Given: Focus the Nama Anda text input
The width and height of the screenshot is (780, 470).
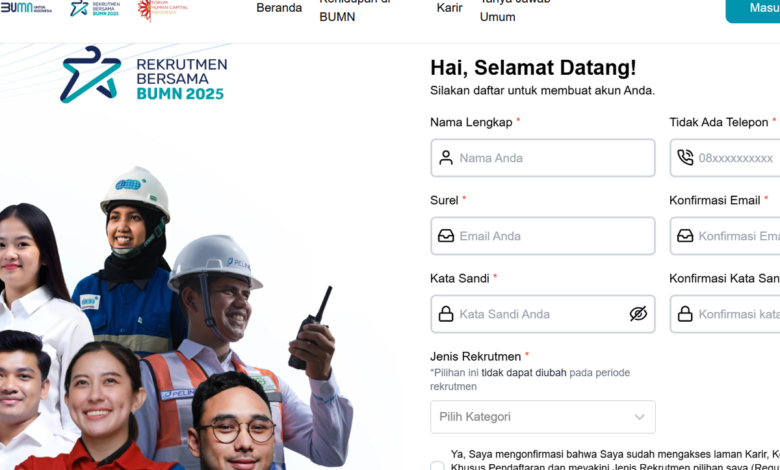Looking at the screenshot, I should [x=550, y=158].
